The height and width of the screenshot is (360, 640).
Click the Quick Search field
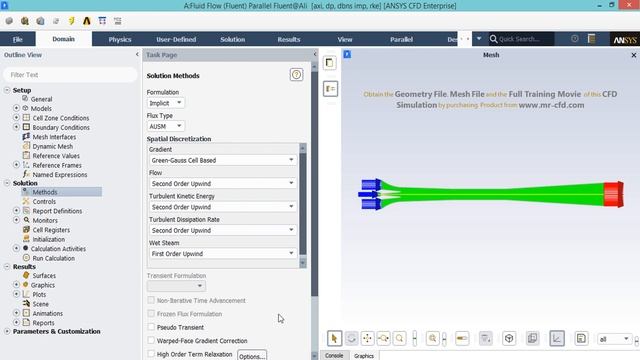point(522,39)
